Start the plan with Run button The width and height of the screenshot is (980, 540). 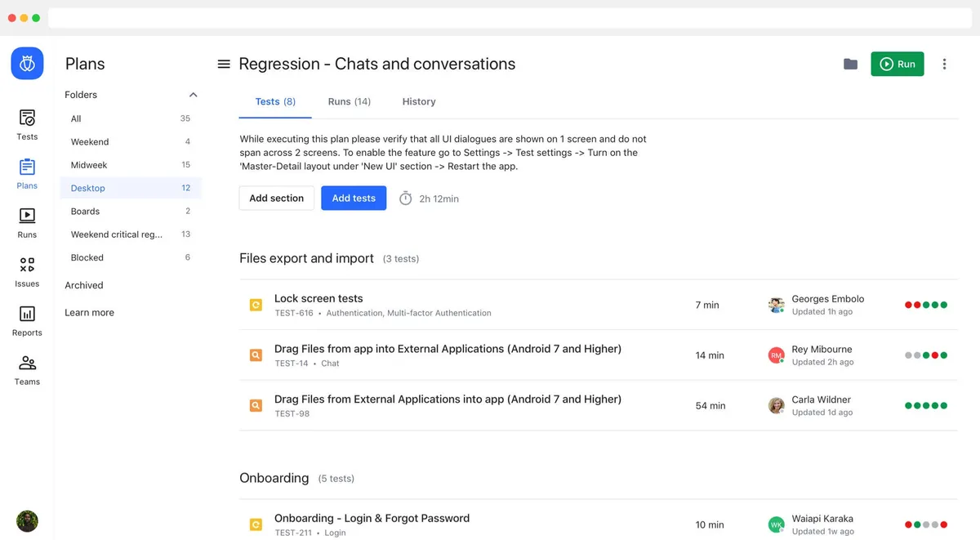coord(897,64)
